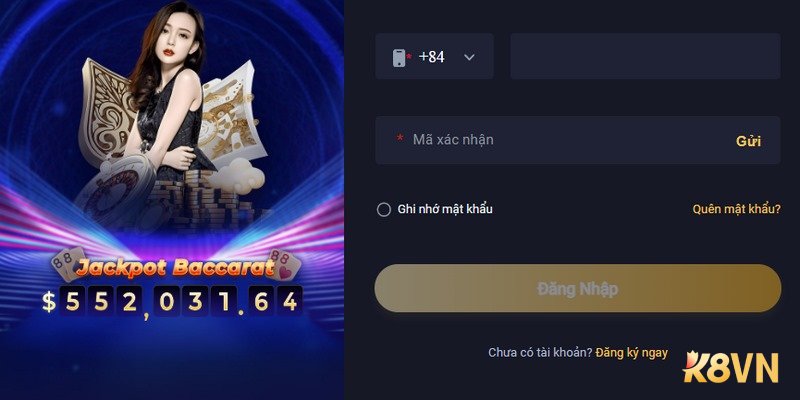Click the K8VN logo
The height and width of the screenshot is (400, 800).
click(731, 367)
